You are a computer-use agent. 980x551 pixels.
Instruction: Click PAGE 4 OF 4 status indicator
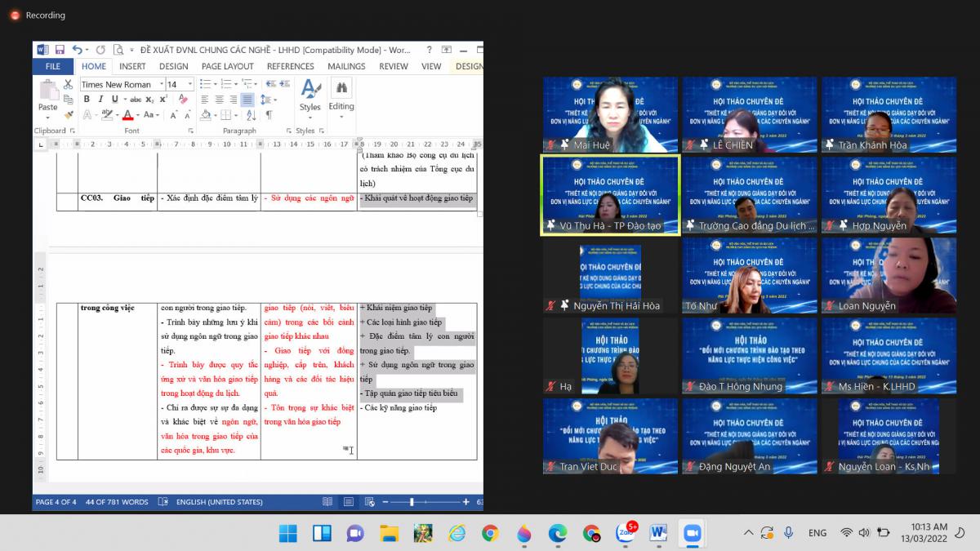[56, 502]
